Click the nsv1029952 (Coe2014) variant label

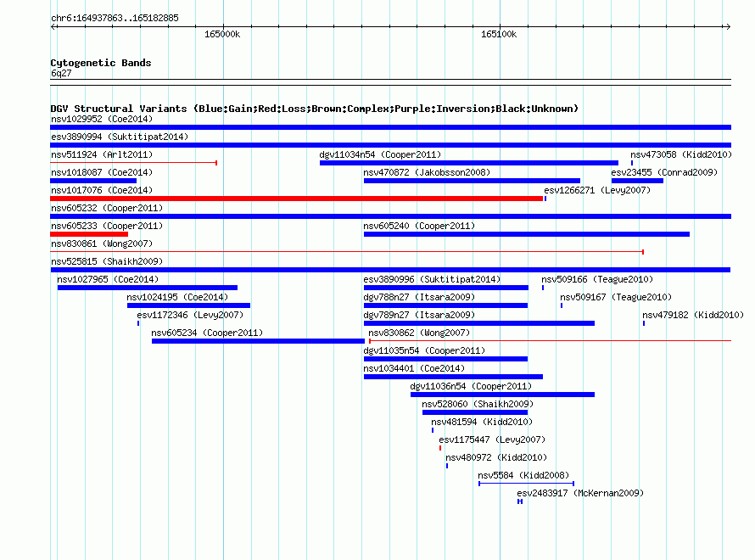point(102,119)
